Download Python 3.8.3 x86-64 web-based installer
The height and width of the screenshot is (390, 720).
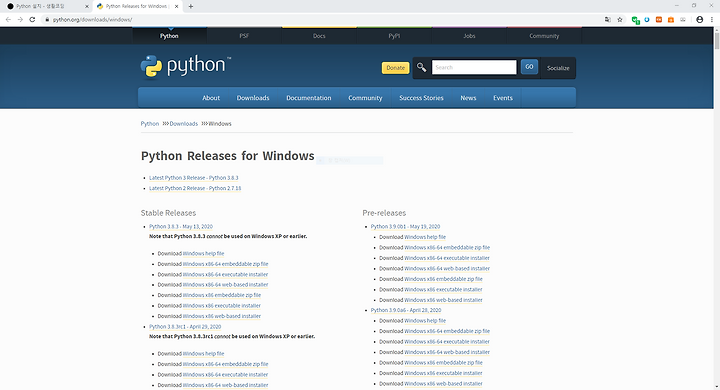pos(225,285)
